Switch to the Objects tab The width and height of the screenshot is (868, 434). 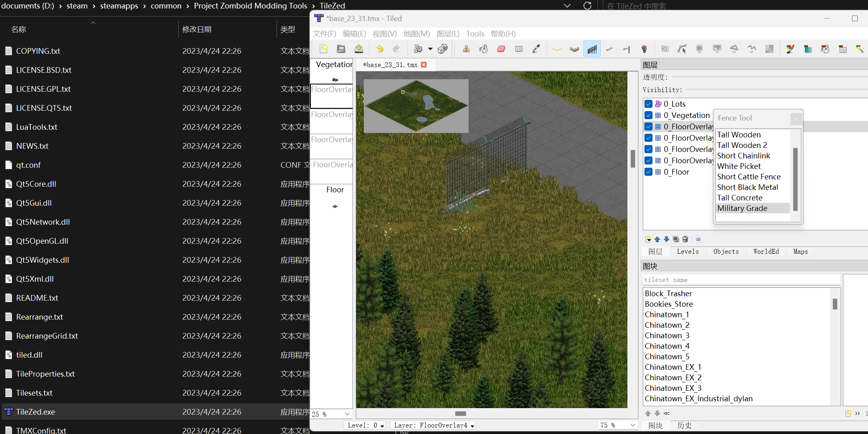click(726, 251)
